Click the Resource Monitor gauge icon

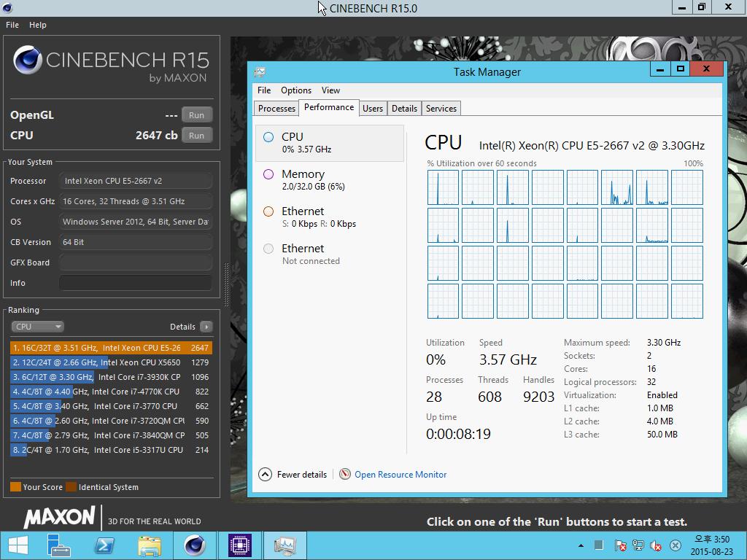point(345,474)
